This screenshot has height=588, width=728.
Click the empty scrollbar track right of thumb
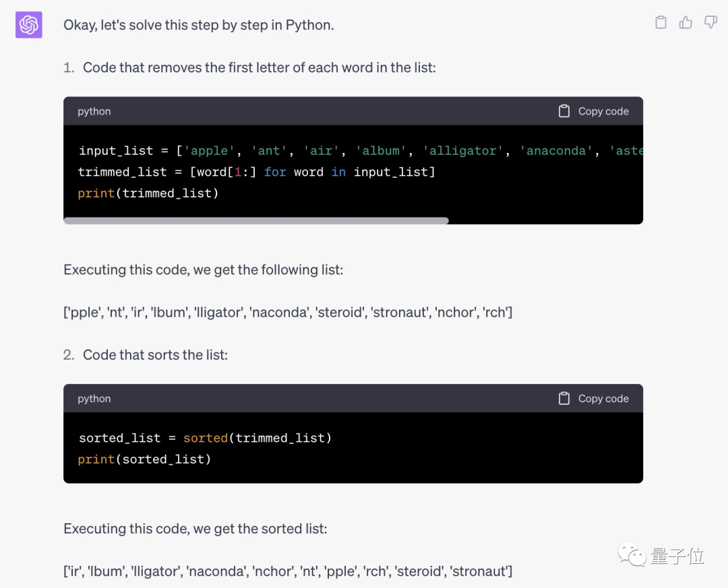tap(545, 220)
